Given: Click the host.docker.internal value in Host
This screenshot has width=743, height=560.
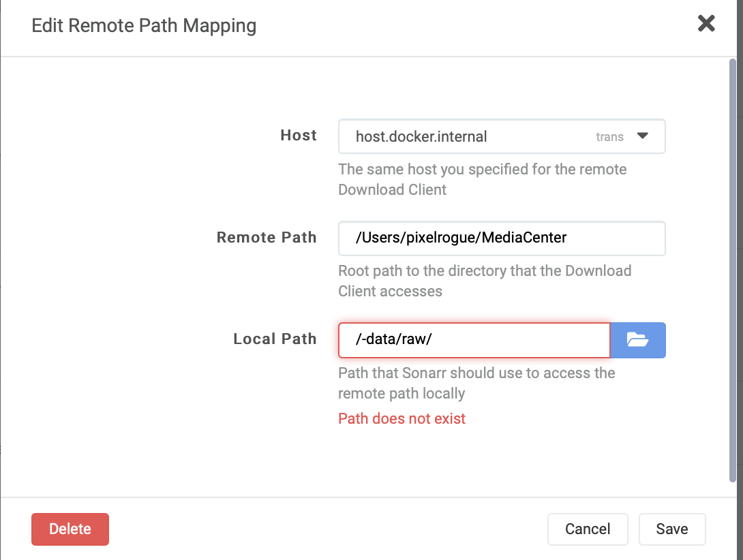Looking at the screenshot, I should click(x=421, y=136).
